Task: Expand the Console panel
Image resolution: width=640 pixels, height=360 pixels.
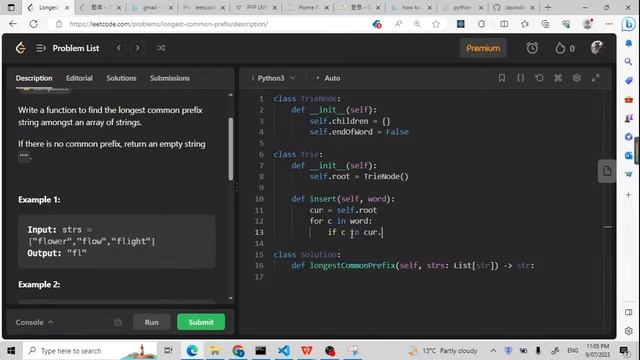Action: pos(34,322)
